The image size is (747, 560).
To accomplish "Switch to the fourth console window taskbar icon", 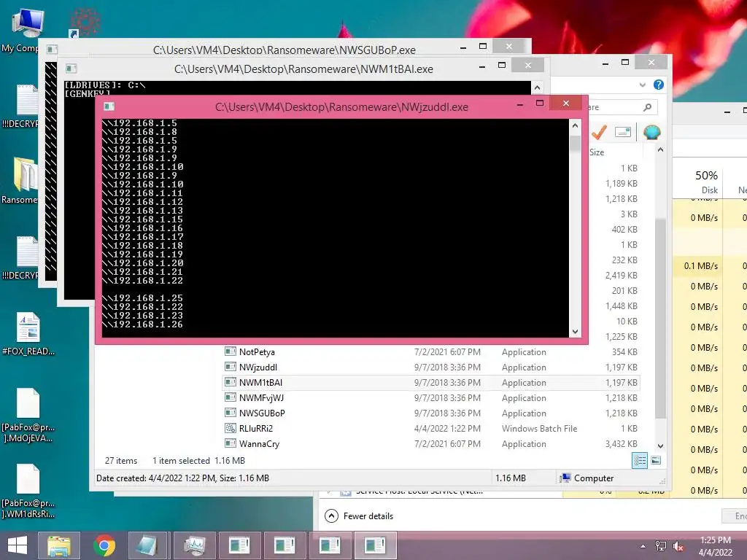I will point(375,545).
